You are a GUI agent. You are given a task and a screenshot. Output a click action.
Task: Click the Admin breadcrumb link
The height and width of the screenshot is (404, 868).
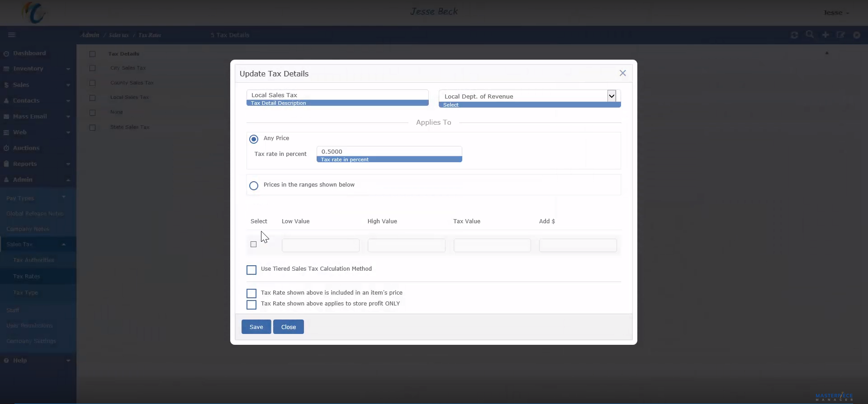[x=90, y=35]
